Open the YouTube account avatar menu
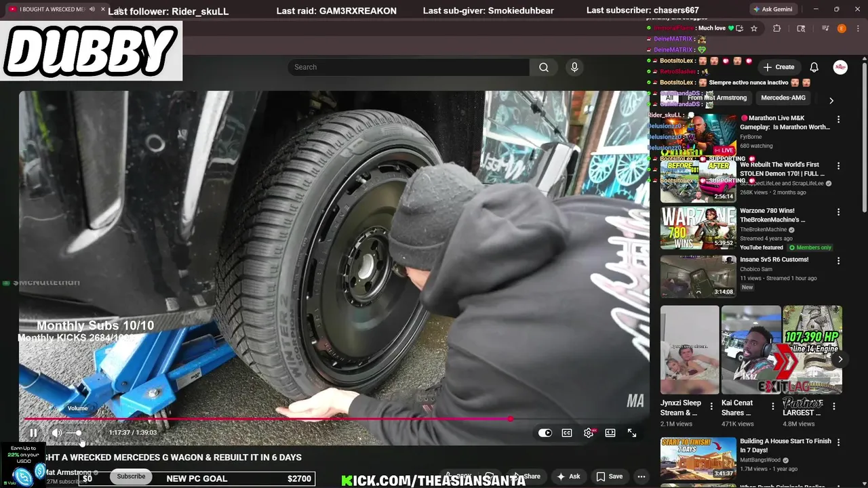The height and width of the screenshot is (488, 868). click(x=840, y=67)
